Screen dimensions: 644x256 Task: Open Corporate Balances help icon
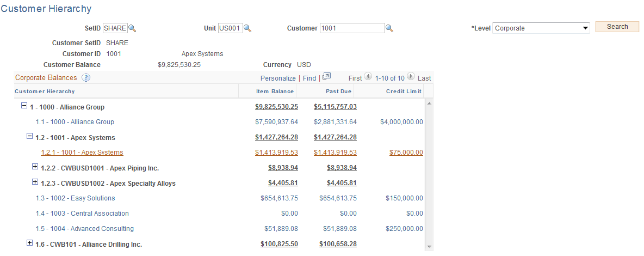pyautogui.click(x=85, y=77)
